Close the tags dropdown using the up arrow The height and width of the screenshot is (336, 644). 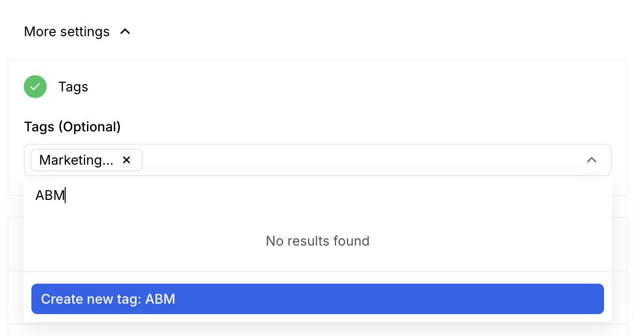592,160
